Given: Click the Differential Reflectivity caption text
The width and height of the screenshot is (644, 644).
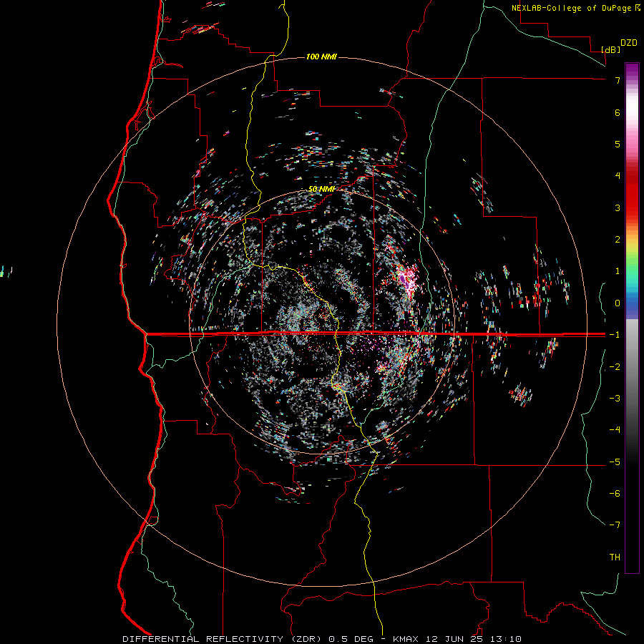Looking at the screenshot, I should [322, 639].
